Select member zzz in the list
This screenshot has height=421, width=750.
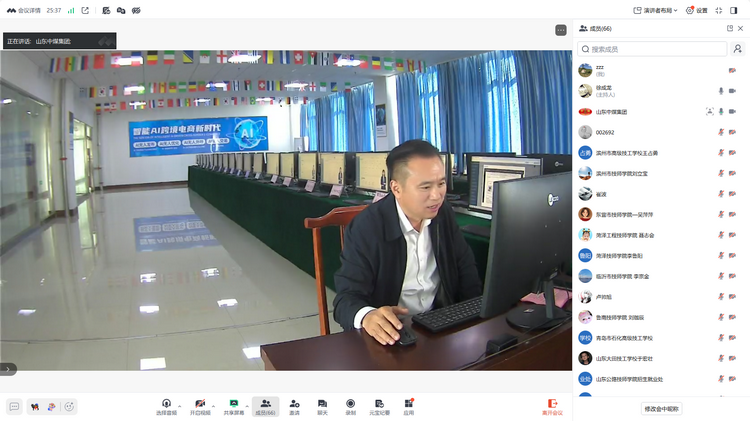click(661, 70)
